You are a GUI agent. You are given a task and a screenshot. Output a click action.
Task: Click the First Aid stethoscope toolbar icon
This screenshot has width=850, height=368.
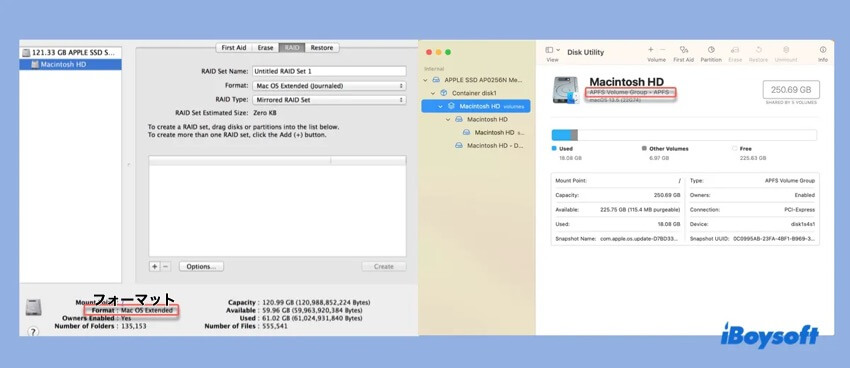pos(683,50)
